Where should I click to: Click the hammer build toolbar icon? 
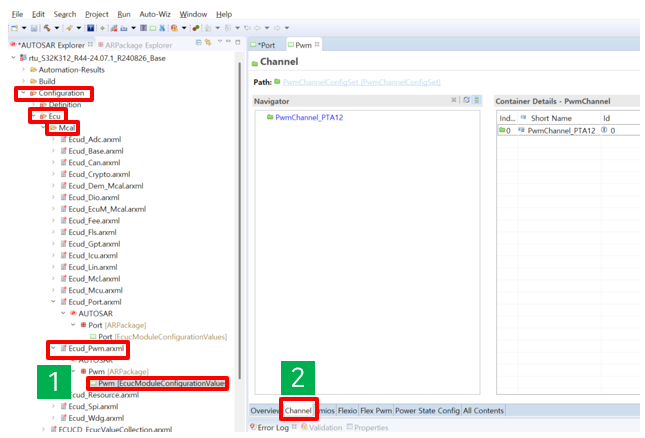tap(47, 28)
